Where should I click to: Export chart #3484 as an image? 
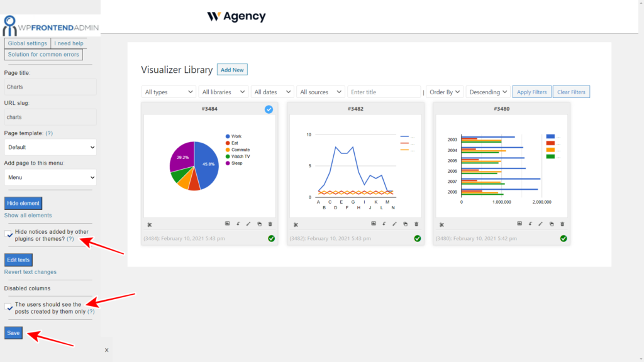pos(228,224)
